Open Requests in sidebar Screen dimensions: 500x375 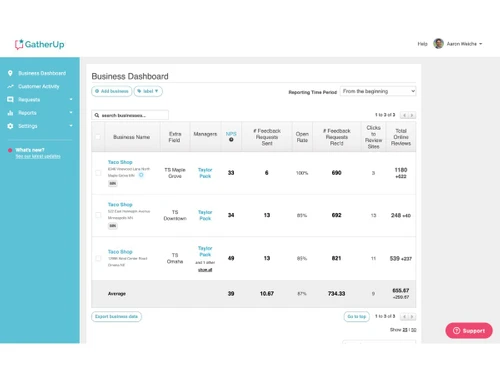pyautogui.click(x=29, y=99)
